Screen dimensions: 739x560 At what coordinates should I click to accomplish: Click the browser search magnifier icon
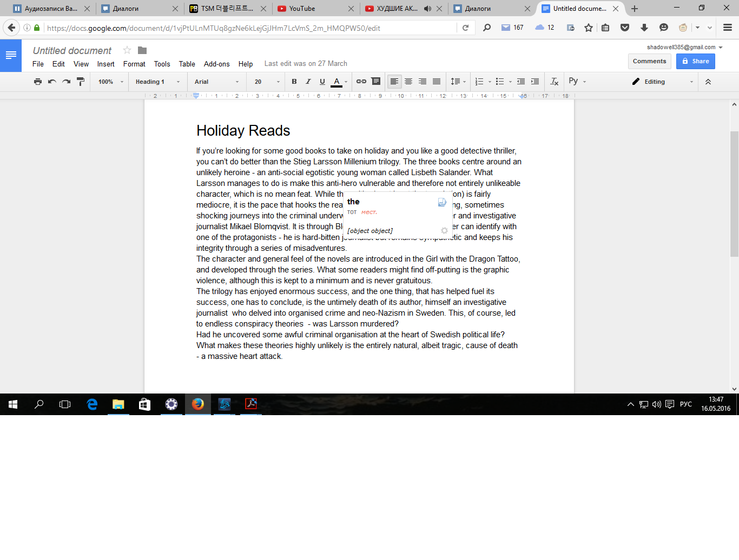click(487, 28)
